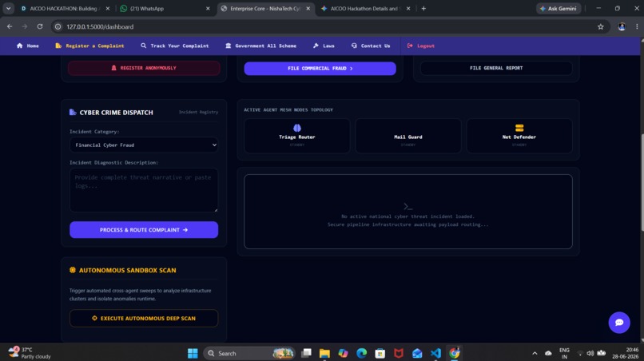Screen dimensions: 644x361
Task: Show hidden system tray icons
Action: (535, 353)
